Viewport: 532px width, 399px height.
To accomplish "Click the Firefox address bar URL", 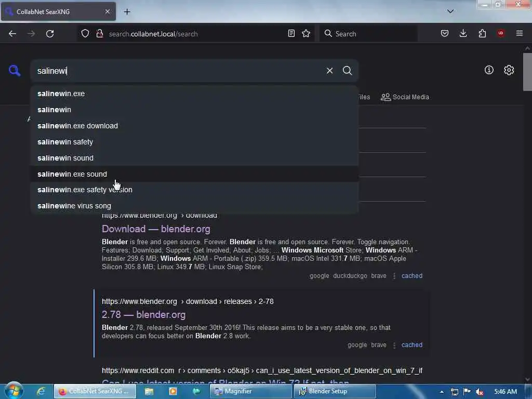I will tap(153, 34).
